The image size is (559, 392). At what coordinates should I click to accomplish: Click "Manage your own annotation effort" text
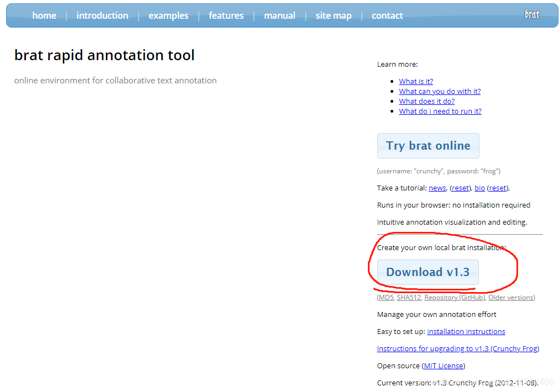pos(436,314)
